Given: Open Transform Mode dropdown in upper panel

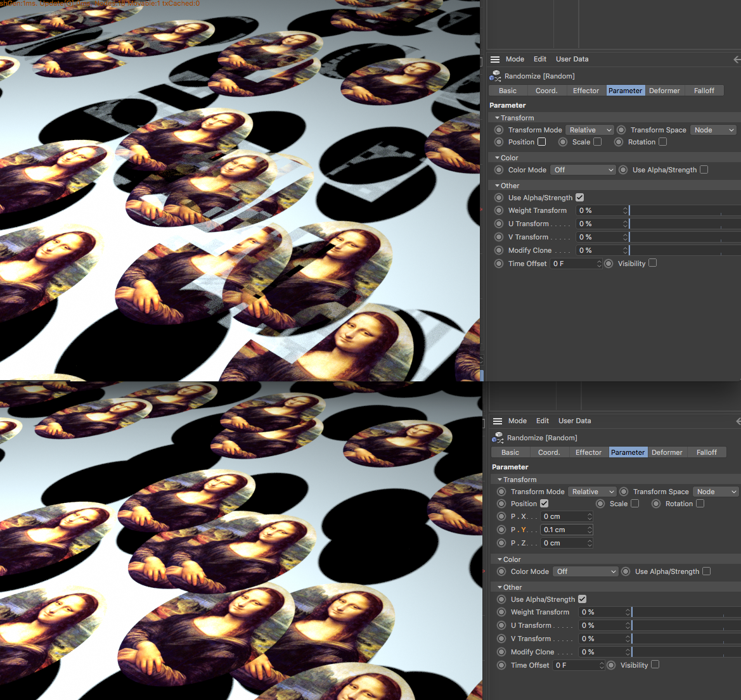Looking at the screenshot, I should 590,130.
